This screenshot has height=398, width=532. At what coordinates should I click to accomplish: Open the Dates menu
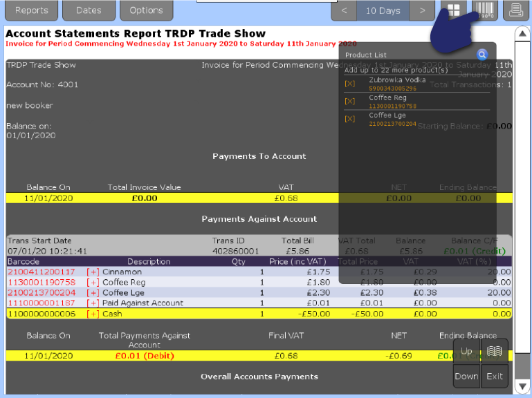point(89,10)
